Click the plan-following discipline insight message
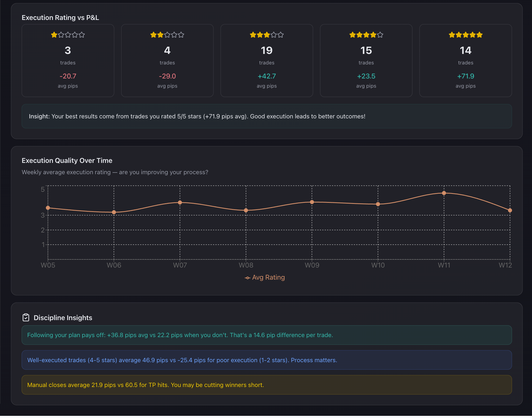This screenshot has width=532, height=418. click(x=267, y=335)
